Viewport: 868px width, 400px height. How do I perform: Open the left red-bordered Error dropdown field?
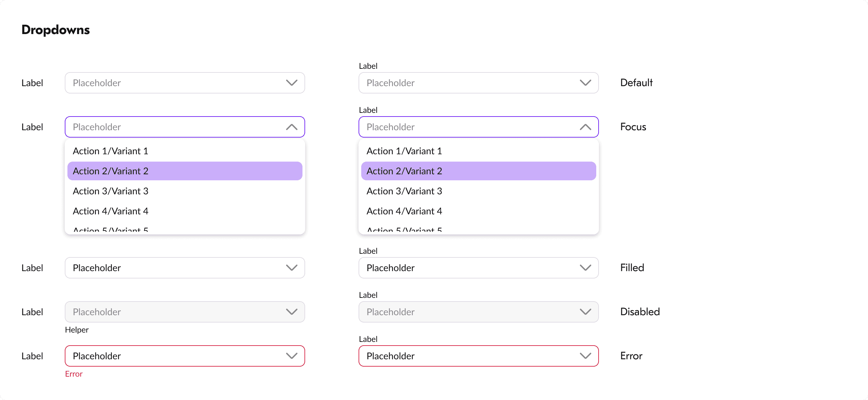tap(175, 356)
